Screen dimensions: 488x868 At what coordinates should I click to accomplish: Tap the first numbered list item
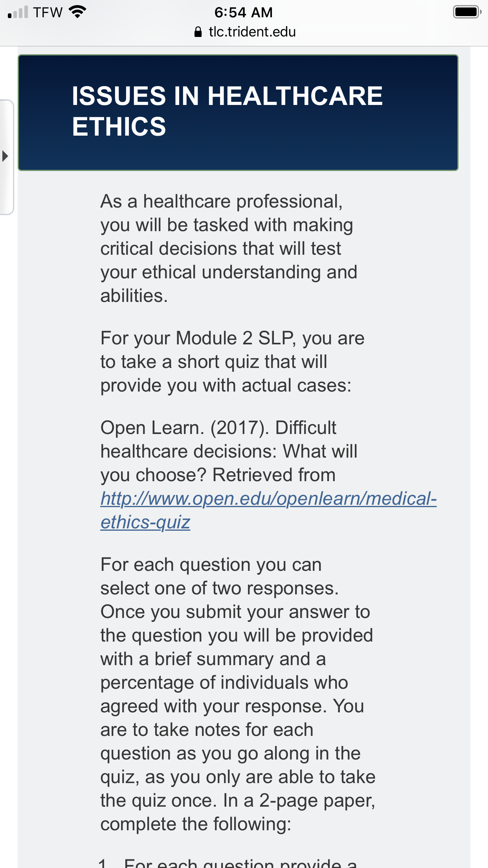tap(228, 863)
